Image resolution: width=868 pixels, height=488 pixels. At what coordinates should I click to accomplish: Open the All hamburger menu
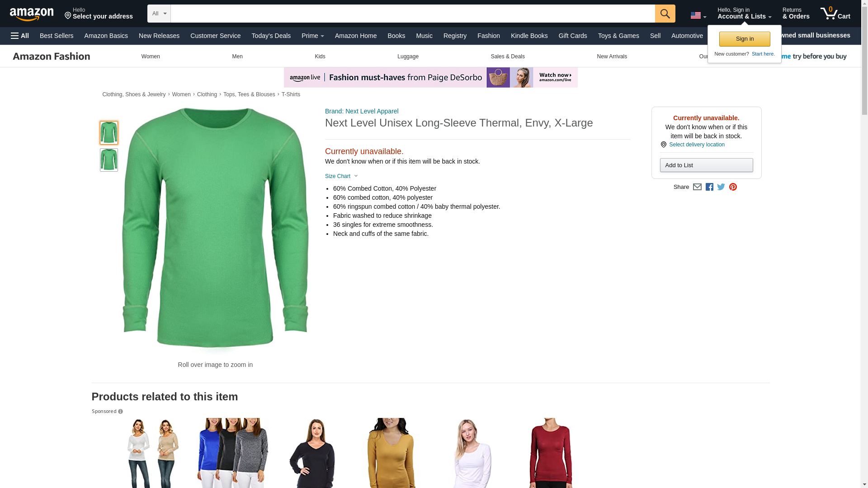(20, 36)
